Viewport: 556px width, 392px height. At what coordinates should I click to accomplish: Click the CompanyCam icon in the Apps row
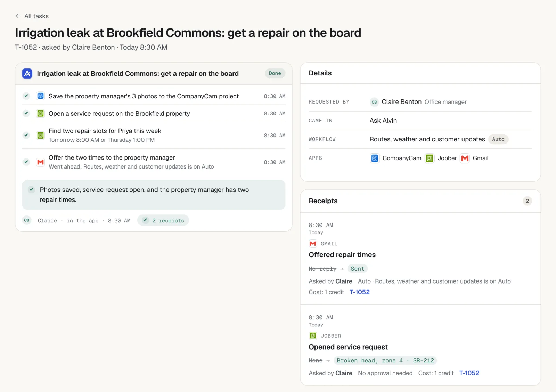click(375, 158)
